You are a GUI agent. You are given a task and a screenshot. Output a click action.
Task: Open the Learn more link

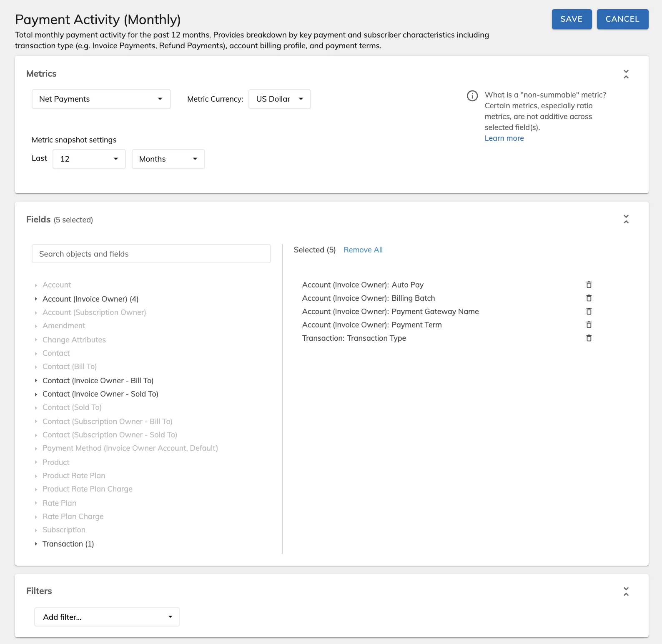coord(504,138)
